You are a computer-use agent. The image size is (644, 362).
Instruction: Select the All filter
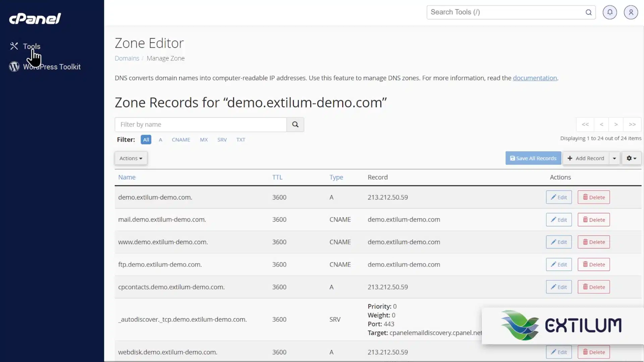[x=146, y=139]
